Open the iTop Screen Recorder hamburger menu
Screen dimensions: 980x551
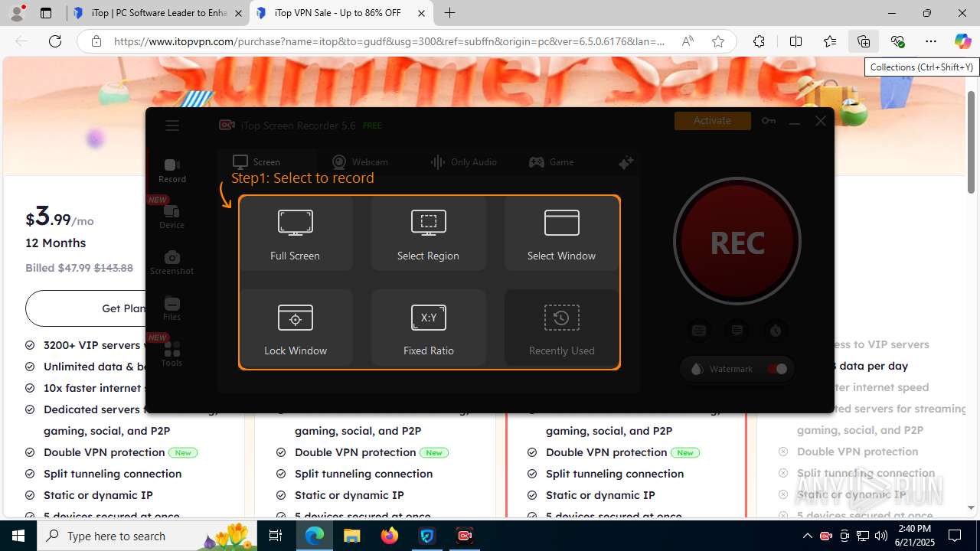172,126
